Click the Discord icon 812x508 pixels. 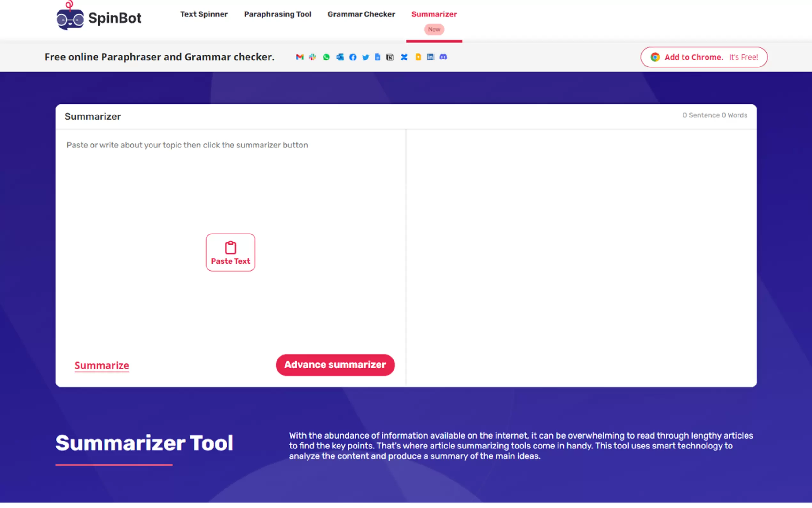pos(443,57)
